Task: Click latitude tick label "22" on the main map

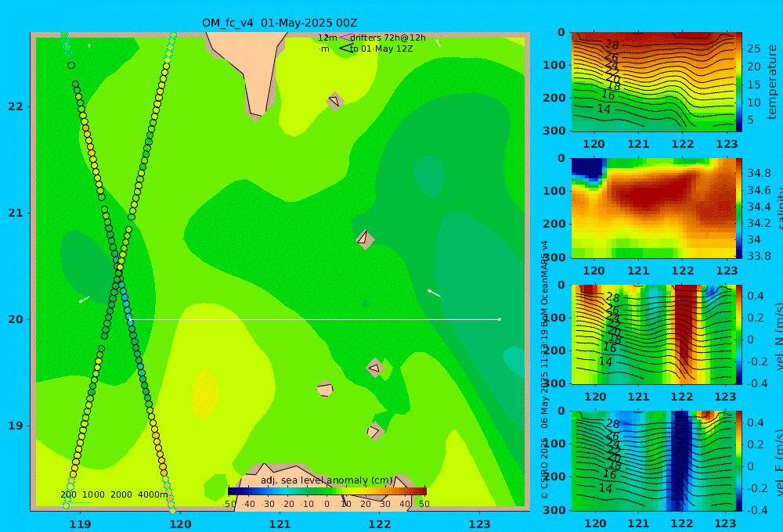Action: tap(16, 106)
